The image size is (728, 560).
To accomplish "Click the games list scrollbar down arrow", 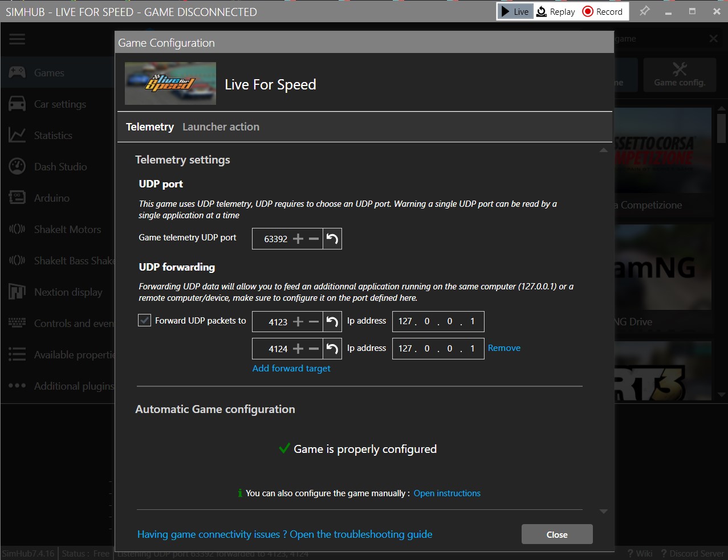I will 722,394.
